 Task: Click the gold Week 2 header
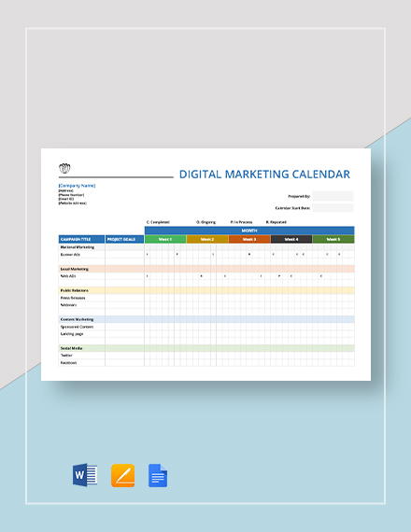point(207,239)
